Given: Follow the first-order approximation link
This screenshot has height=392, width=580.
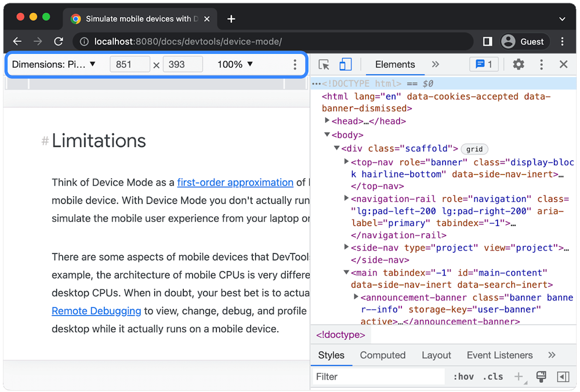Looking at the screenshot, I should (235, 182).
